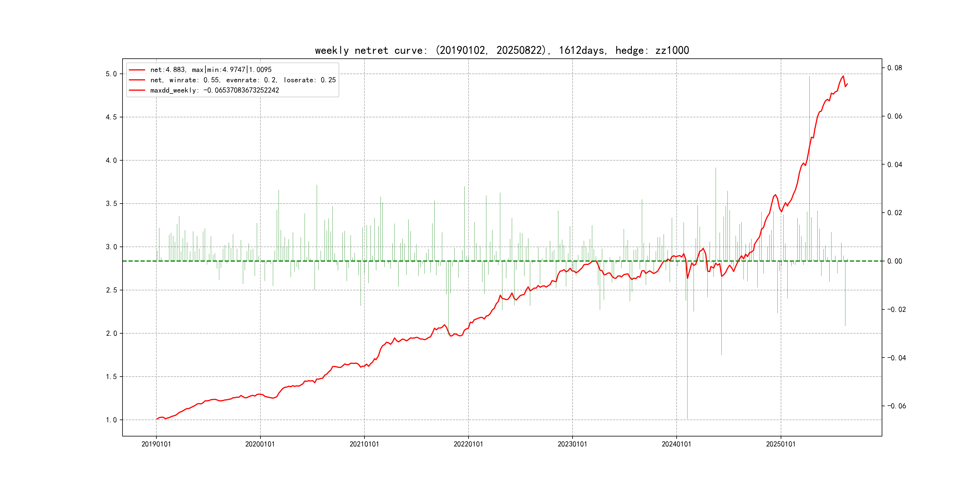The width and height of the screenshot is (980, 490).
Task: Click the 20230101 x-axis label
Action: [572, 444]
